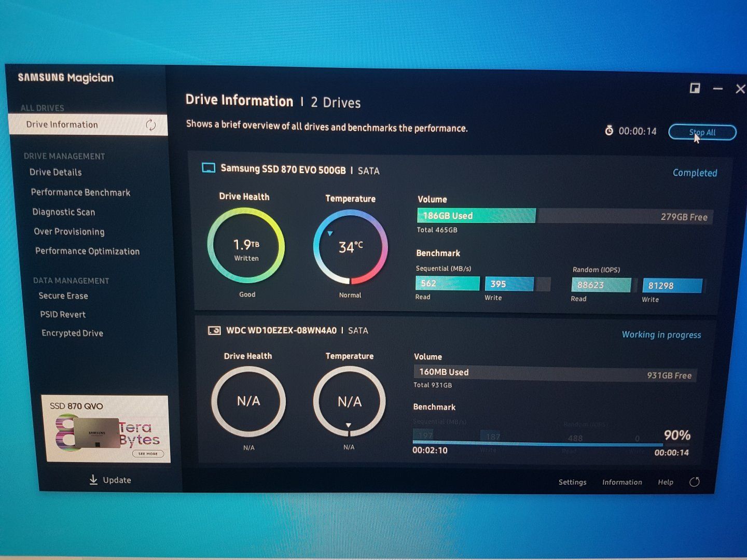747x560 pixels.
Task: Click the WDC WD10EZEX-08WN4A0 drive title
Action: pos(282,330)
